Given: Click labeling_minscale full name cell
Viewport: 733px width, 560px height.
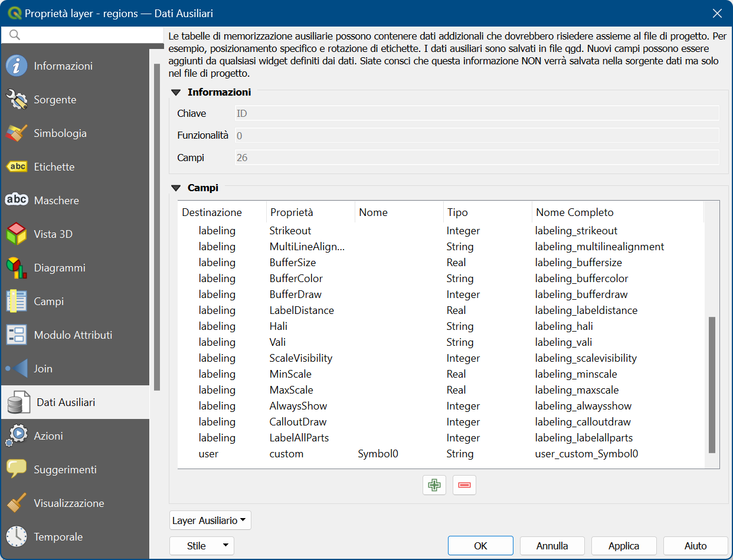Looking at the screenshot, I should click(576, 374).
